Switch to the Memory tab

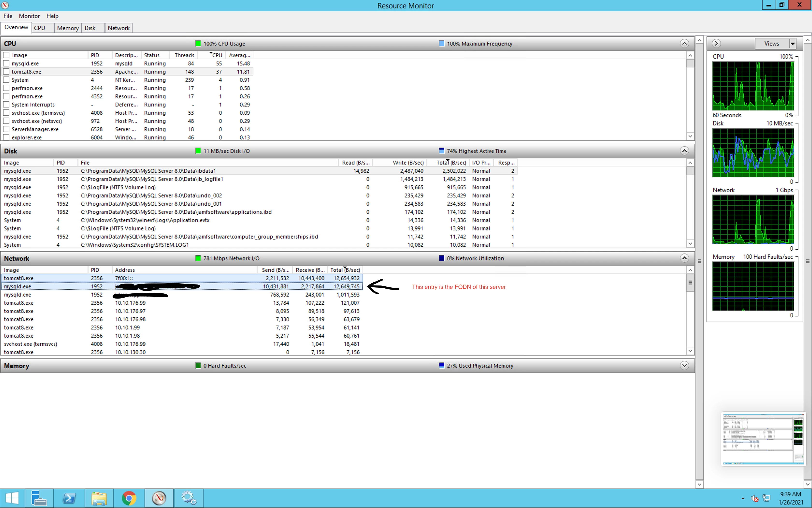tap(68, 28)
